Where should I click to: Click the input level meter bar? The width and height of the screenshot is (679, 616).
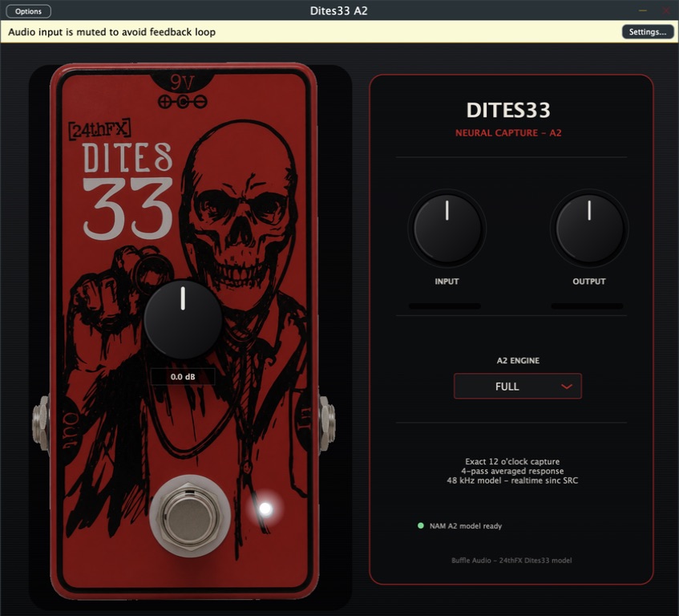(445, 306)
